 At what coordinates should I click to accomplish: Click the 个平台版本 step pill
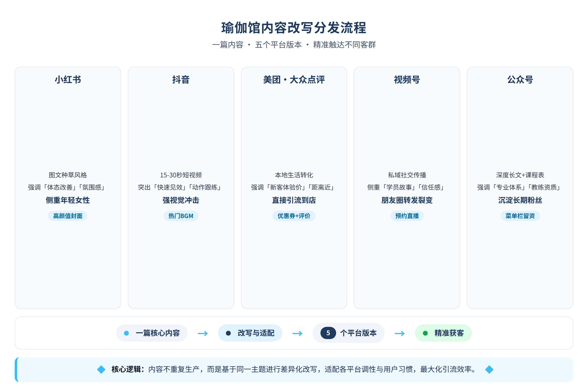coord(348,333)
